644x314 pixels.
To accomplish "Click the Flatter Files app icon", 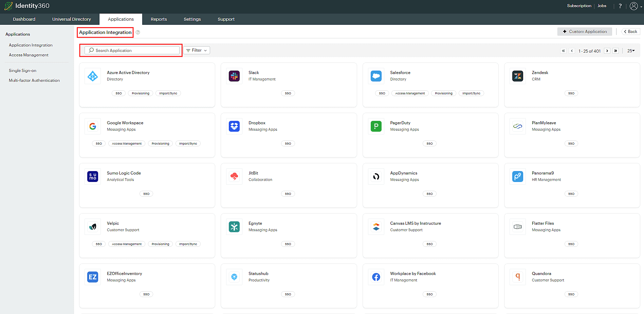I will 518,227.
